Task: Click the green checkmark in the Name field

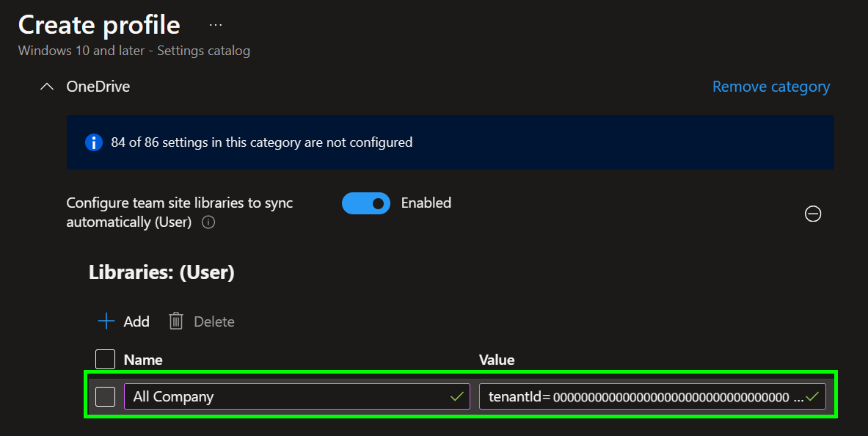Action: (456, 396)
